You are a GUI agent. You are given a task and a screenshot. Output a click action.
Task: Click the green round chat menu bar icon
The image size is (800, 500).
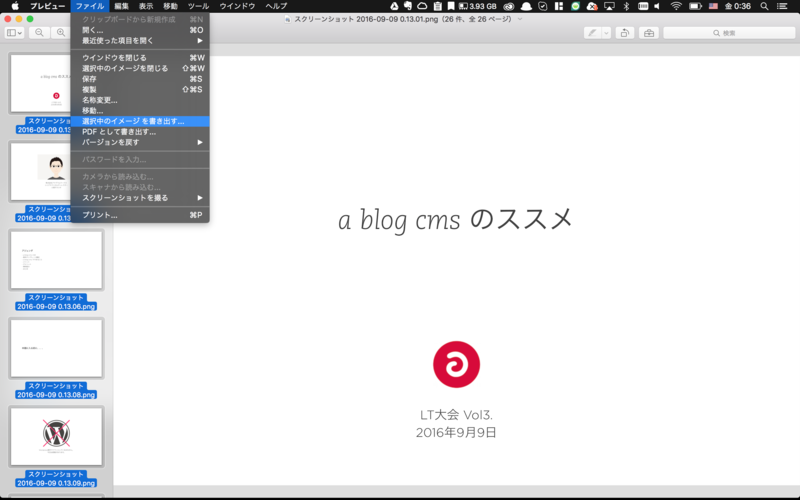click(x=575, y=6)
